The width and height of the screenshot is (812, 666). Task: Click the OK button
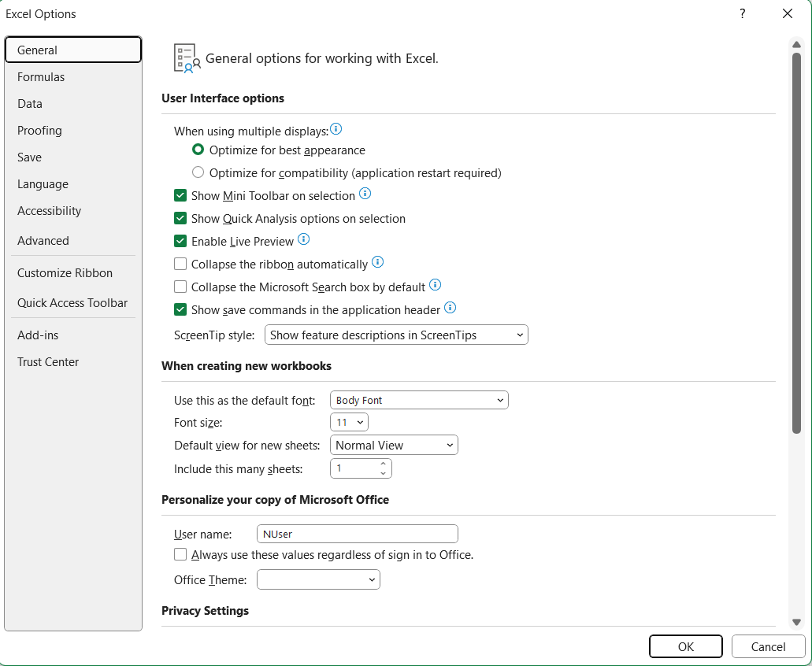click(685, 646)
